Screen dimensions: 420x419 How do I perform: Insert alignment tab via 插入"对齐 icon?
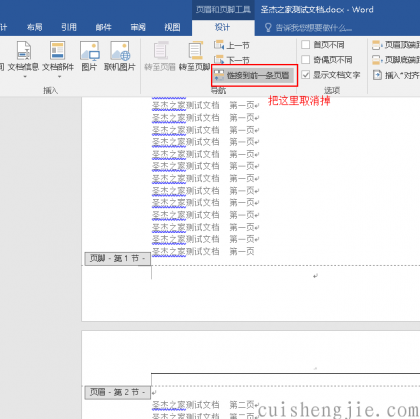377,75
